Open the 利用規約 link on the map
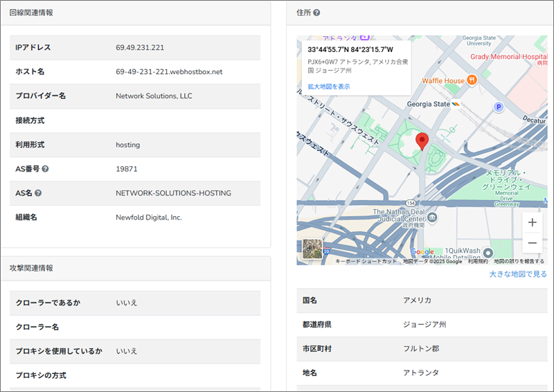 click(x=478, y=261)
